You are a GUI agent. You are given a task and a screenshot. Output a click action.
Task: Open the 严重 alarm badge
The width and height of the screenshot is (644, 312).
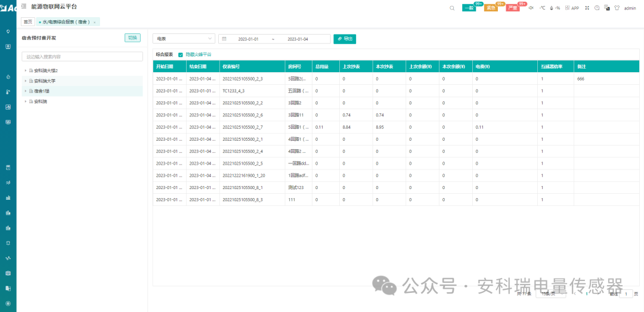click(512, 8)
